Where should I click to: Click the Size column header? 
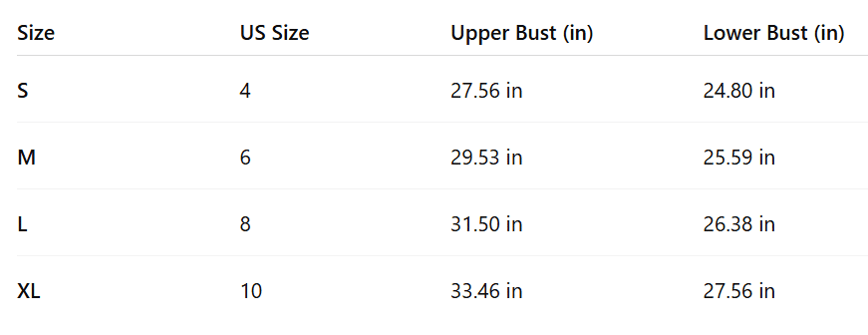tap(36, 33)
